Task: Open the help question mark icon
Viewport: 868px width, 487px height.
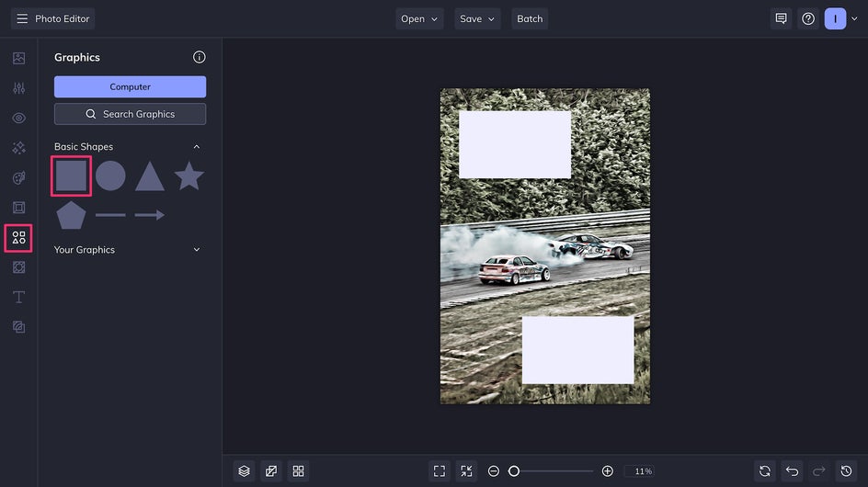Action: click(808, 18)
